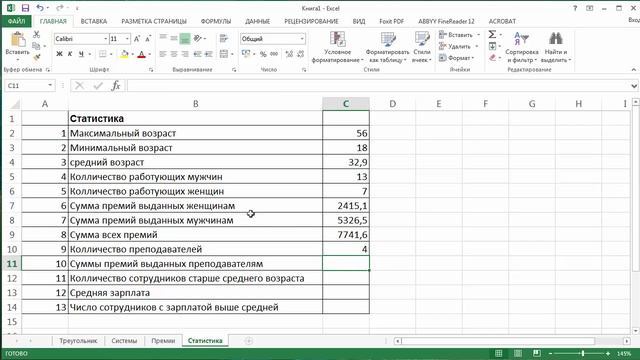Switch to ФОРМУЛЫ ribbon tab
This screenshot has width=640, height=360.
coord(216,21)
